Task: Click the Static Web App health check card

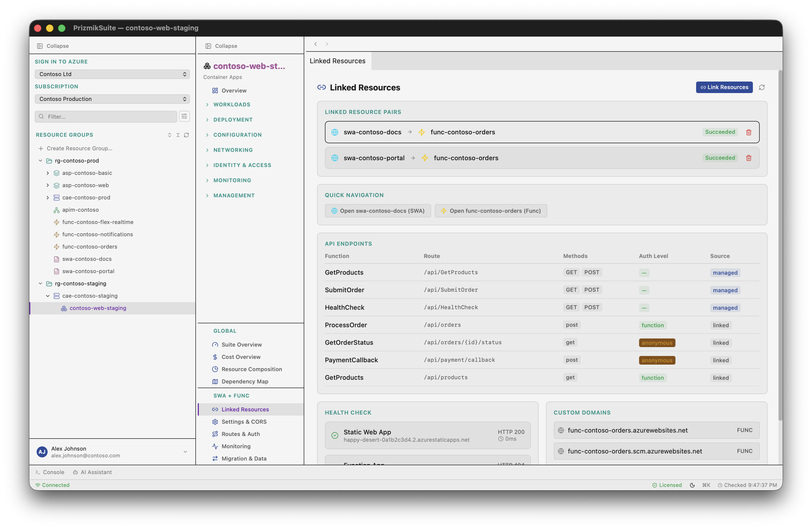Action: click(427, 436)
